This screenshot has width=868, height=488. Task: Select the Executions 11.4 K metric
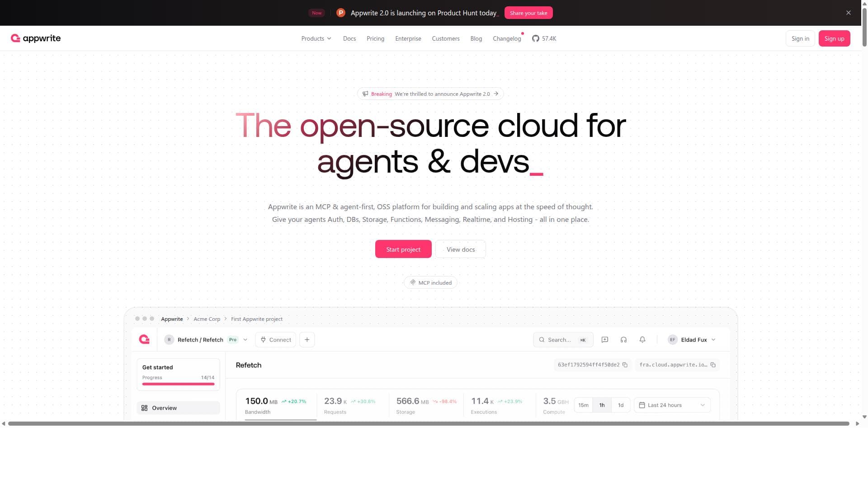[x=496, y=405]
